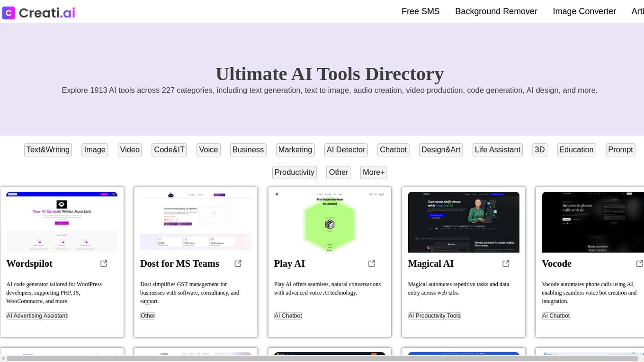Choose the Chatbot category
This screenshot has height=362, width=644.
394,150
